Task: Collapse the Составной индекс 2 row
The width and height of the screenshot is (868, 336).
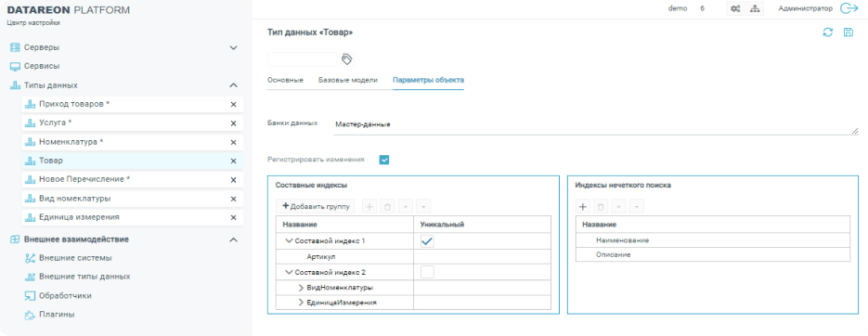Action: click(289, 272)
